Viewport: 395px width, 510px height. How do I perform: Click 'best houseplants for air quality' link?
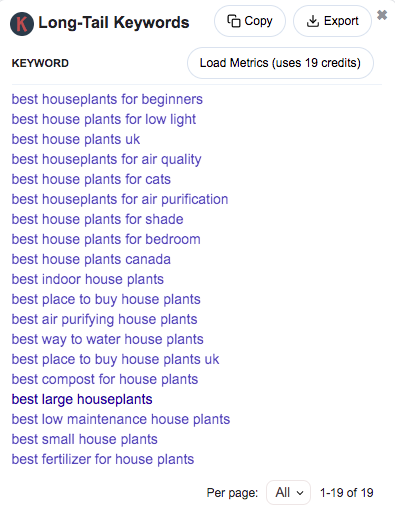106,159
